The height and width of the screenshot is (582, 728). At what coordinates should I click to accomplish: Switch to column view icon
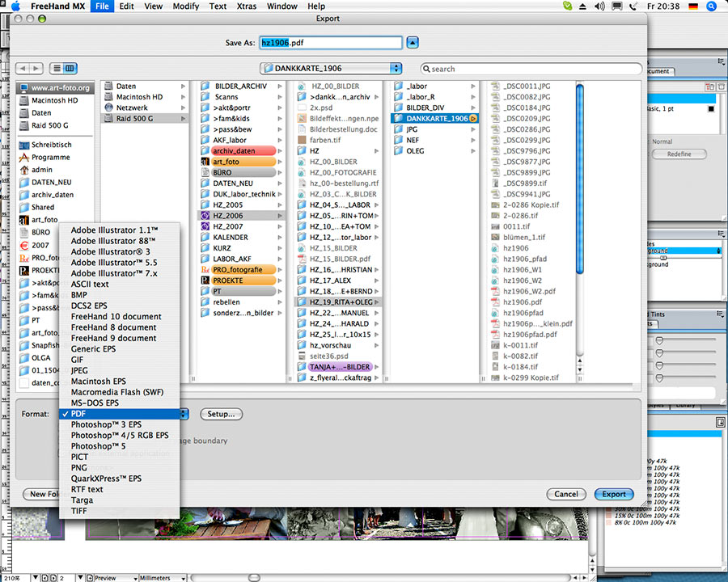(x=70, y=68)
